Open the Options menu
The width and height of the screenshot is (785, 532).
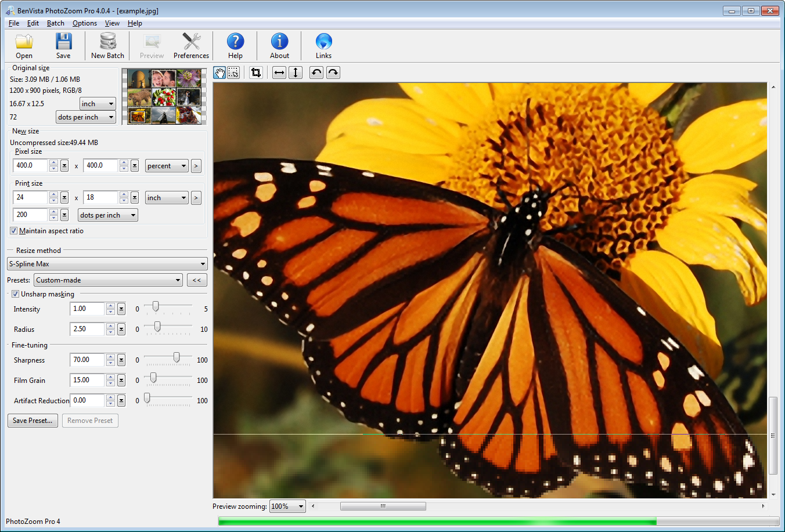(85, 23)
